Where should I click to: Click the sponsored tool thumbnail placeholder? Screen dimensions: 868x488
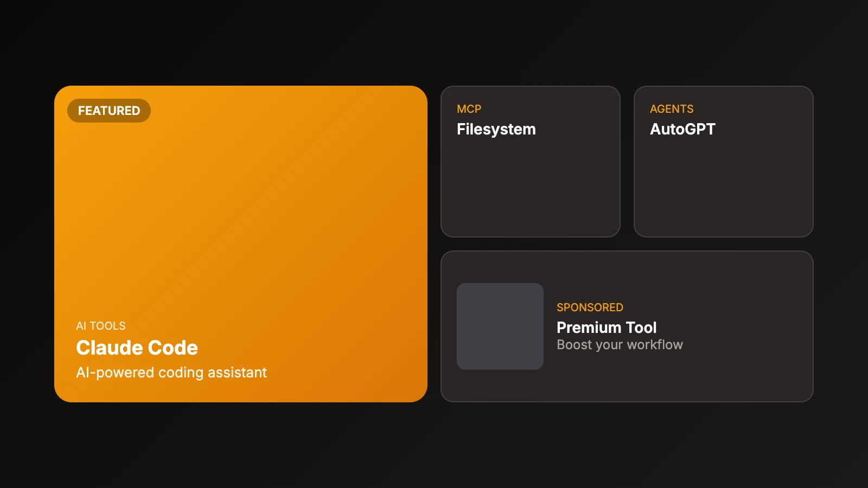(500, 326)
